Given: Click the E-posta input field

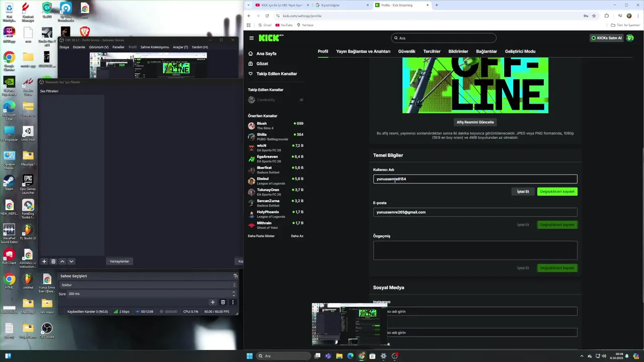Looking at the screenshot, I should 475,212.
